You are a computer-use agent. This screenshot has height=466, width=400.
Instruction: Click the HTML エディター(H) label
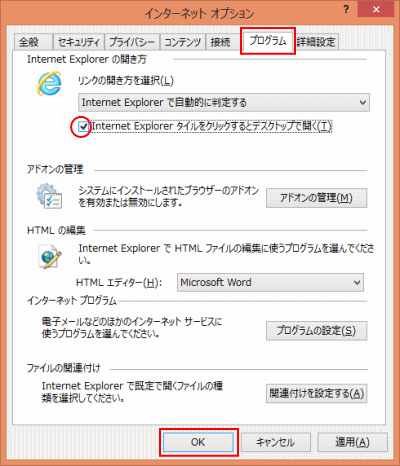click(119, 283)
